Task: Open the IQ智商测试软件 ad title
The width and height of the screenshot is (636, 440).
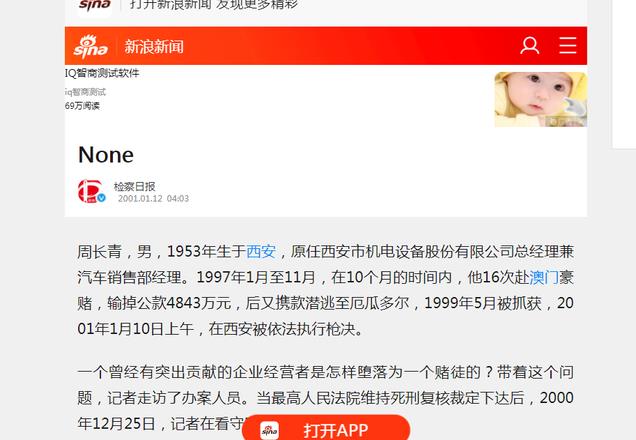Action: [x=102, y=73]
